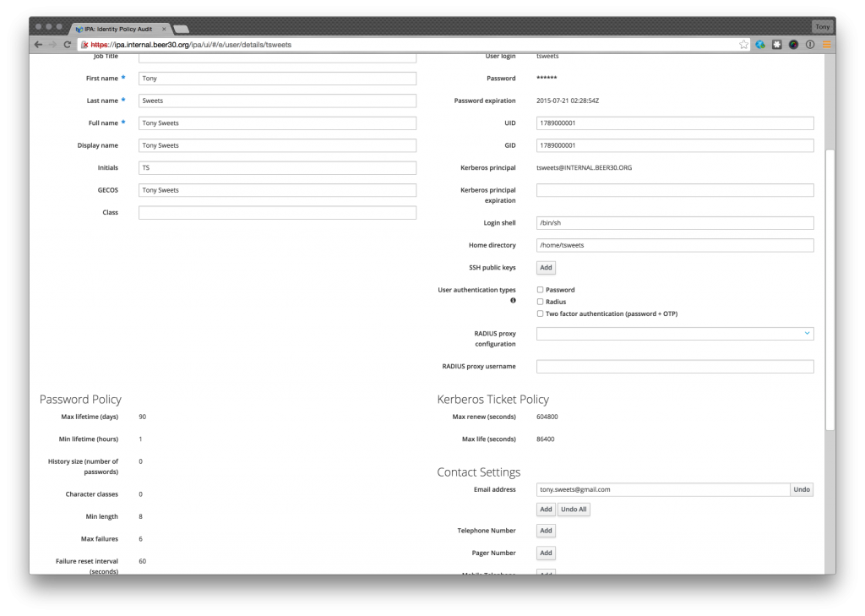Enable Two factor authentication (password + OTP)
Viewport: 865px width, 616px height.
tap(540, 313)
